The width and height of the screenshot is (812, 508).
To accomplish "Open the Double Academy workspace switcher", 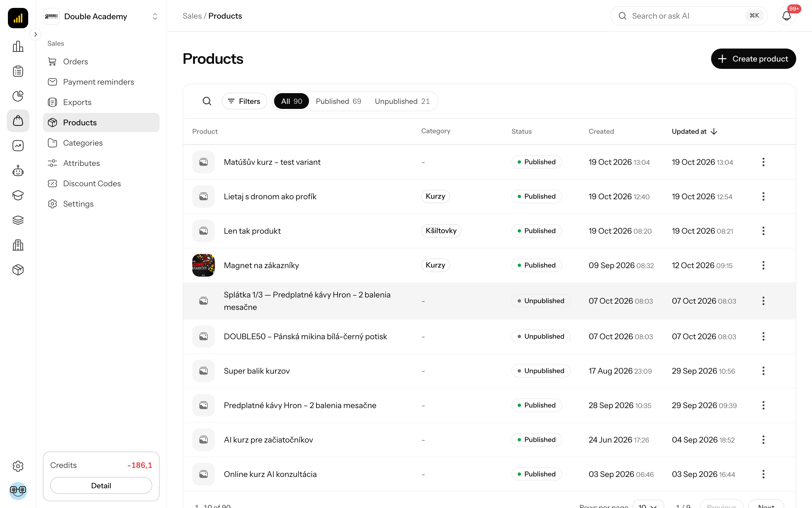I will click(101, 16).
